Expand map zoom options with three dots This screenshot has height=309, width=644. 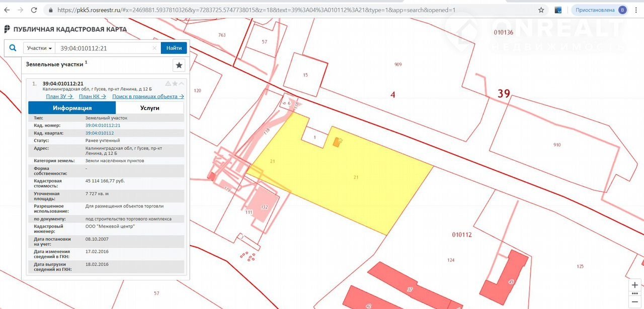click(x=635, y=294)
